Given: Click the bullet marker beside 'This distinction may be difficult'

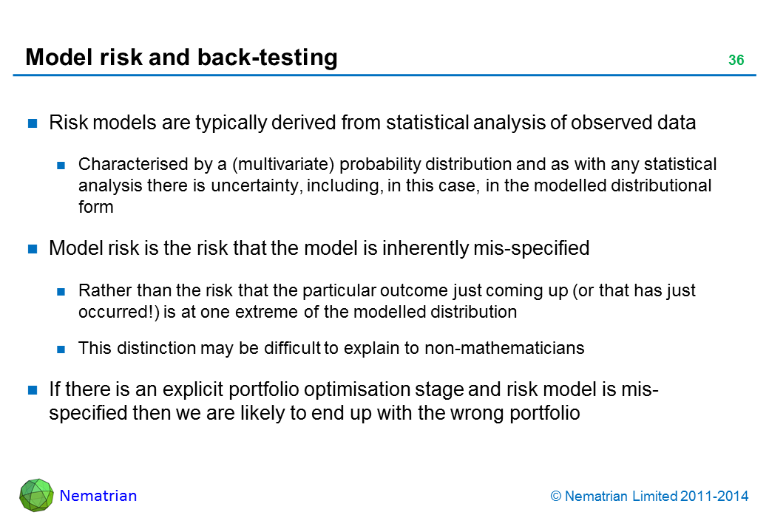Looking at the screenshot, I should [x=61, y=349].
